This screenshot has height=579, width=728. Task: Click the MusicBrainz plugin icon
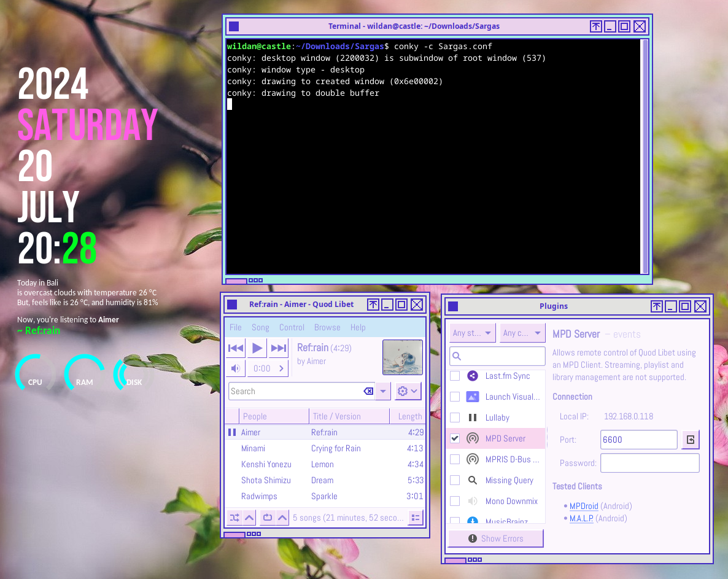click(472, 521)
